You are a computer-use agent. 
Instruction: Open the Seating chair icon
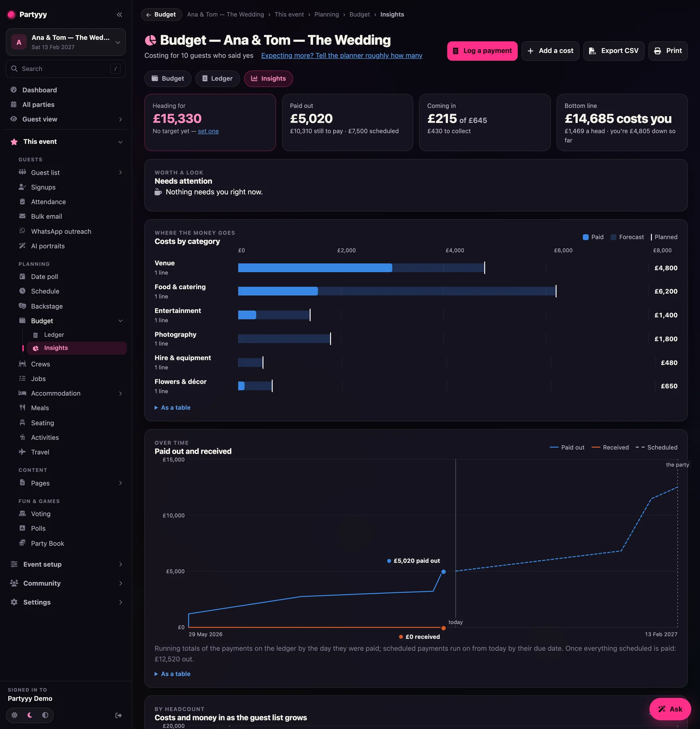point(22,423)
